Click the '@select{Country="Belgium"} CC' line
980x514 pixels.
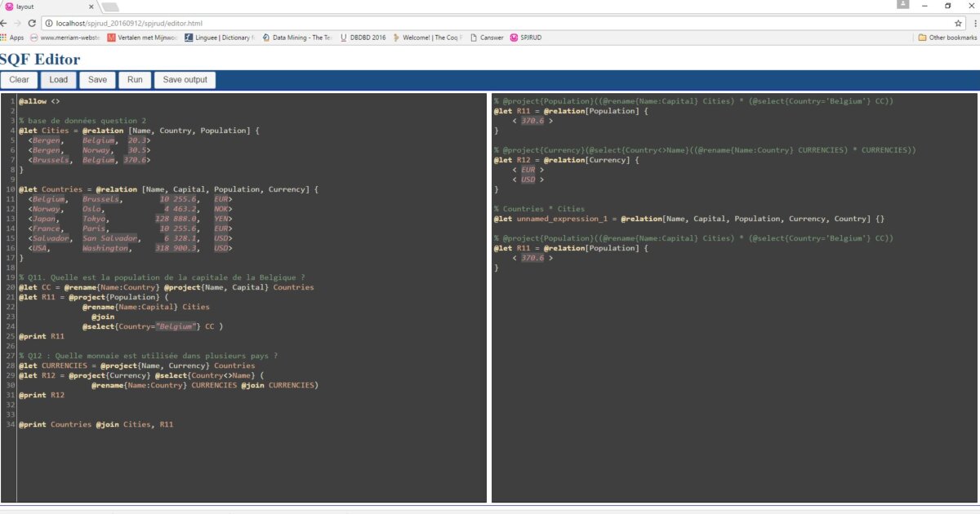pyautogui.click(x=153, y=326)
